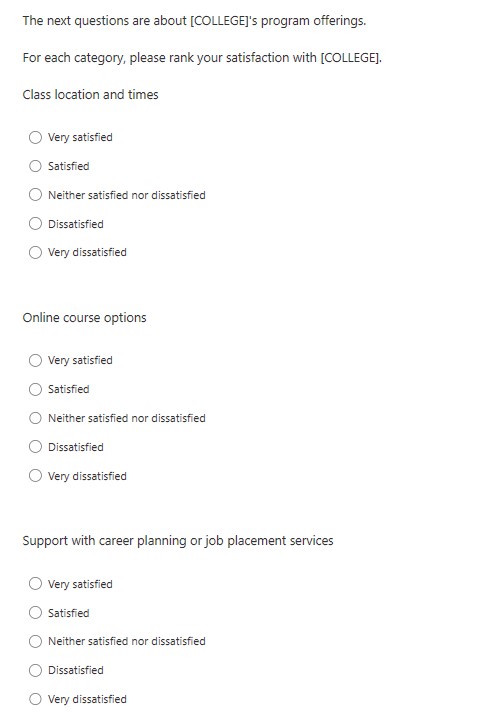Viewport: 502px width, 719px height.
Task: Click the Online course options question heading
Action: point(84,318)
